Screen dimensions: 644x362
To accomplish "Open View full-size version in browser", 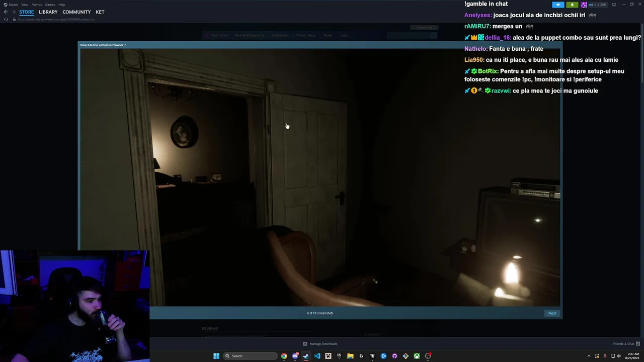I will click(x=103, y=45).
